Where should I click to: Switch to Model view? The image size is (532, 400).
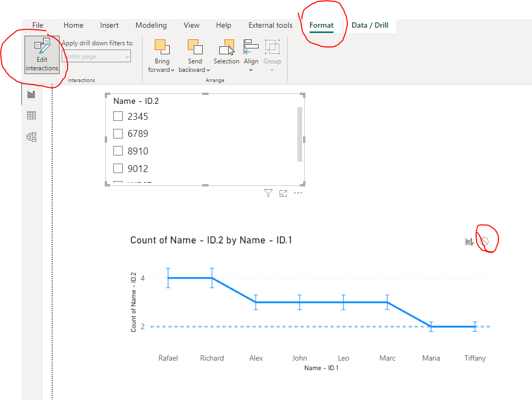point(31,137)
